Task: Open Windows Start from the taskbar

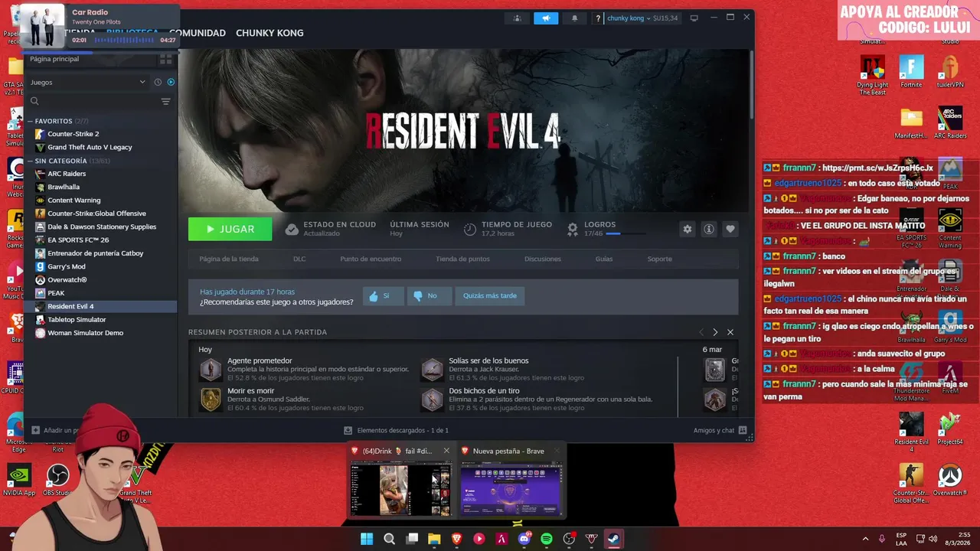Action: pyautogui.click(x=367, y=539)
